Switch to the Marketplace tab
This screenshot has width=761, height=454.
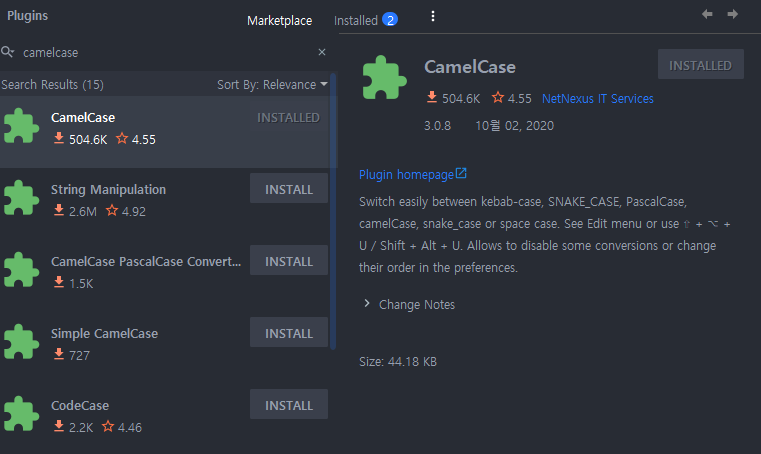[x=280, y=20]
